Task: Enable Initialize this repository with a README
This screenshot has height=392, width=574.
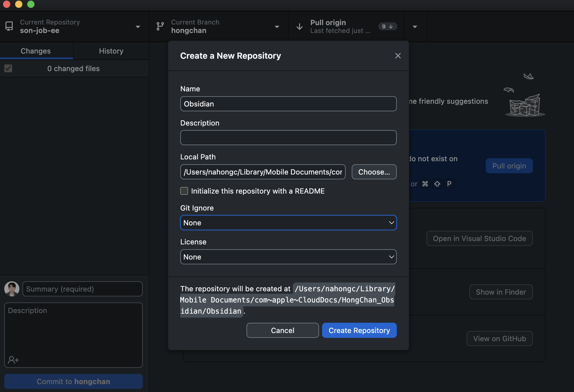Action: tap(184, 191)
